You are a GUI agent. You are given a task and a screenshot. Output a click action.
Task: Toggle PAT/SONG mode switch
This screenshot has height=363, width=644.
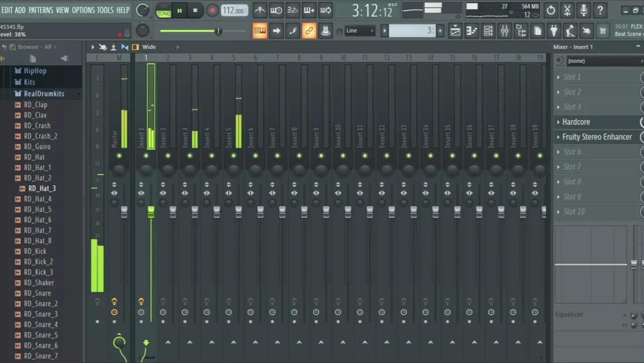[164, 10]
